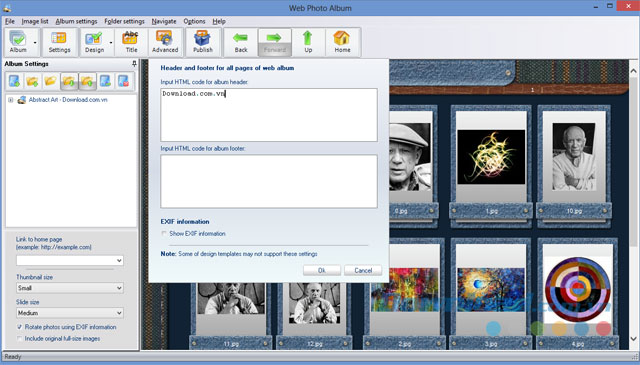Click the album header HTML text box
This screenshot has width=640, height=365.
[x=269, y=115]
